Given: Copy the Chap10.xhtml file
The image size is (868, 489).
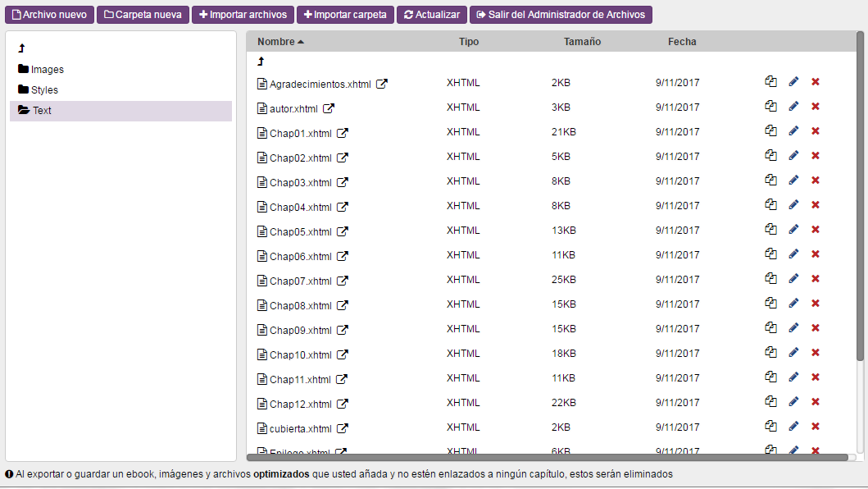Looking at the screenshot, I should point(770,352).
